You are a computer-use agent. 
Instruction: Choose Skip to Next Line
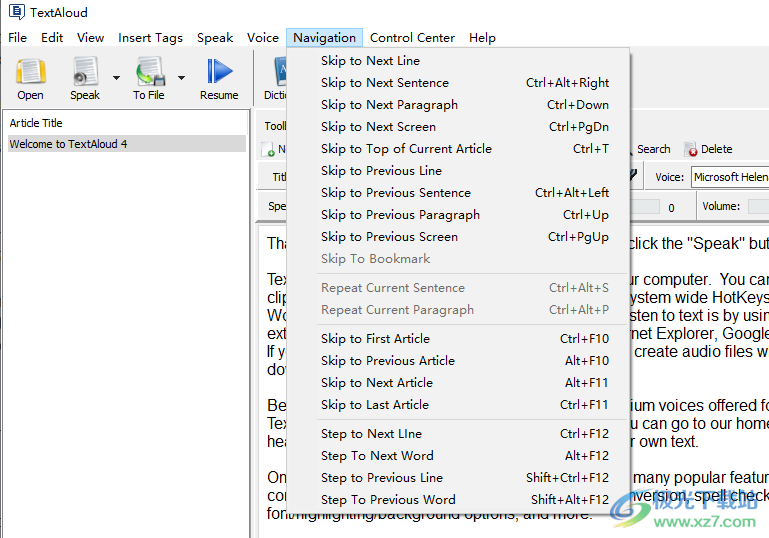[458, 61]
